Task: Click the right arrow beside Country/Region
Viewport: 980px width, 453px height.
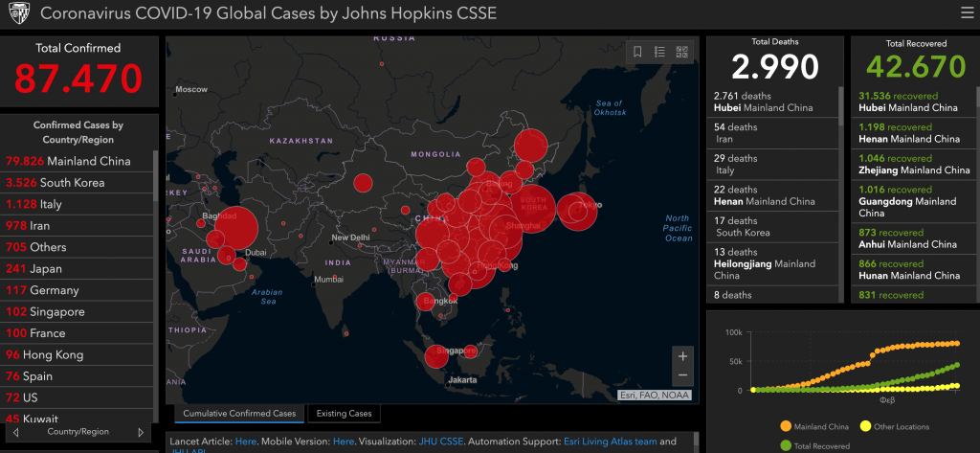Action: [x=142, y=432]
